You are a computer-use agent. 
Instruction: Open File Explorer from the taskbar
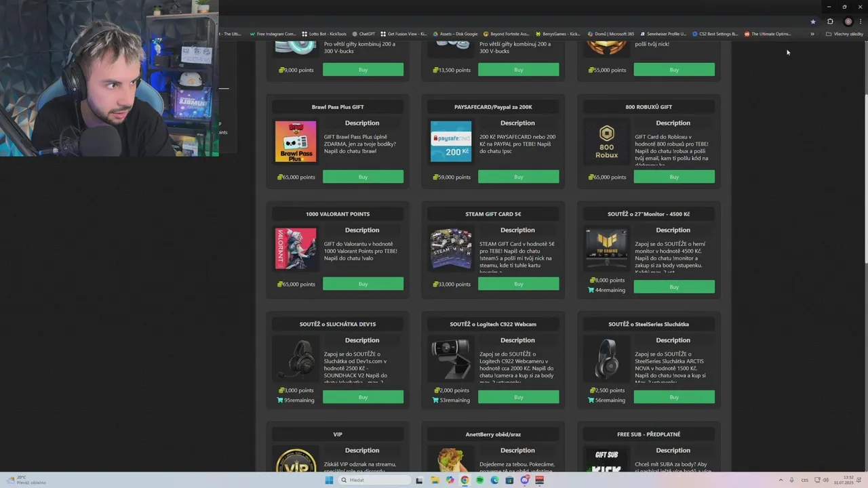(x=435, y=480)
